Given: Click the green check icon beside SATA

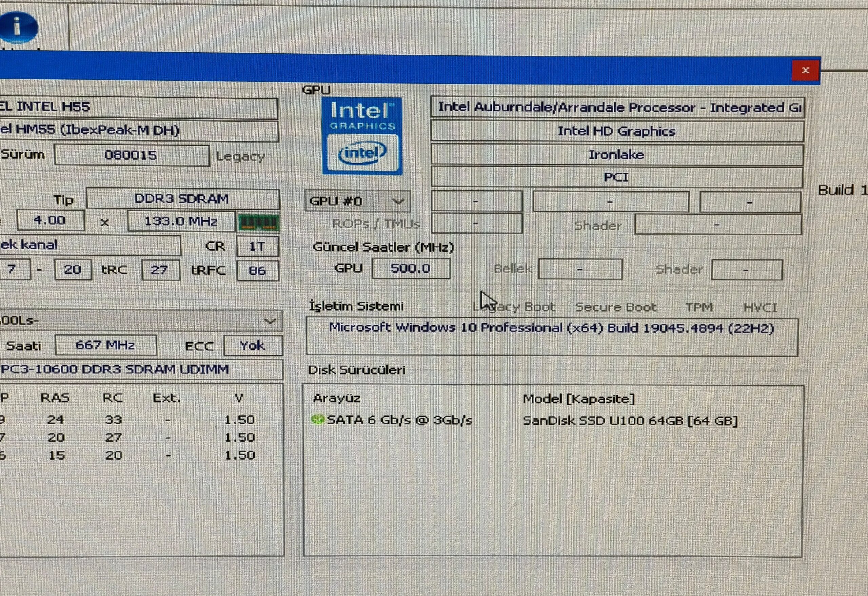Looking at the screenshot, I should pos(317,420).
